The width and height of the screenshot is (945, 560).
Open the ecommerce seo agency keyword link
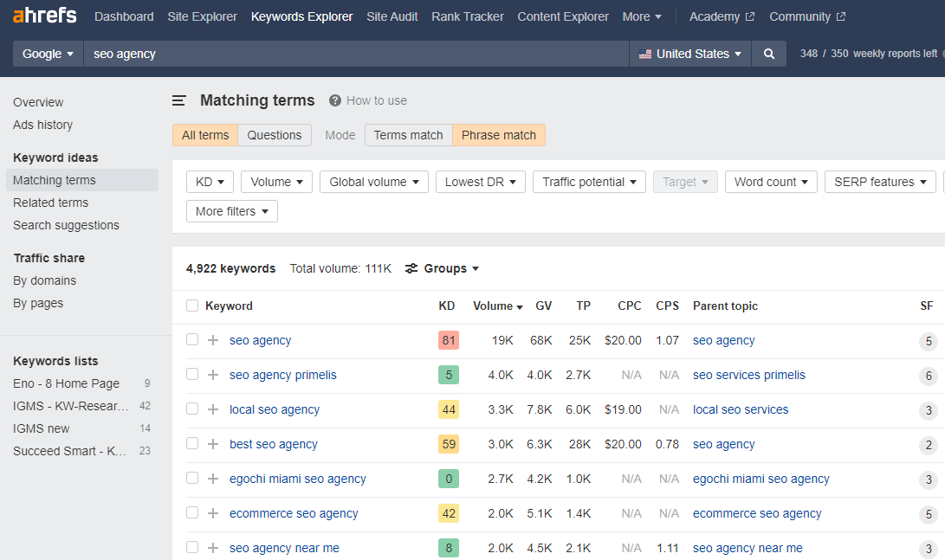(x=294, y=513)
